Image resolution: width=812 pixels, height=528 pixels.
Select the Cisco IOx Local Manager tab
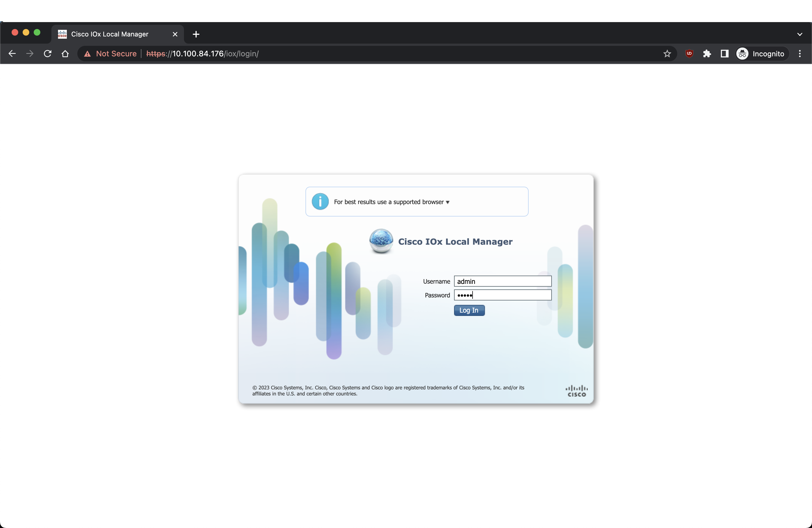click(x=110, y=34)
